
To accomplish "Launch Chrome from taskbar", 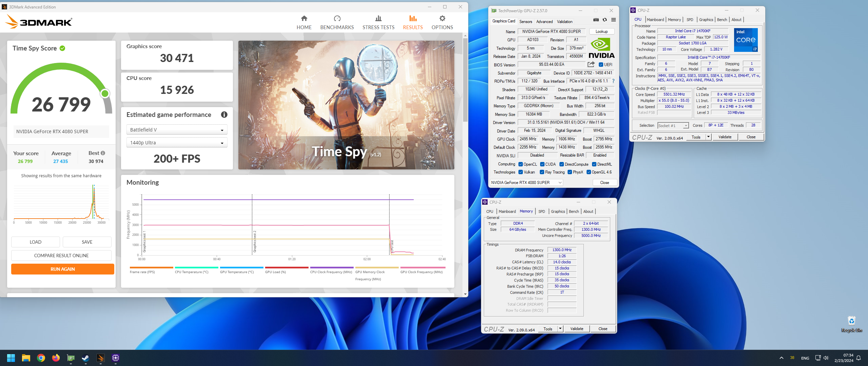I will click(41, 358).
